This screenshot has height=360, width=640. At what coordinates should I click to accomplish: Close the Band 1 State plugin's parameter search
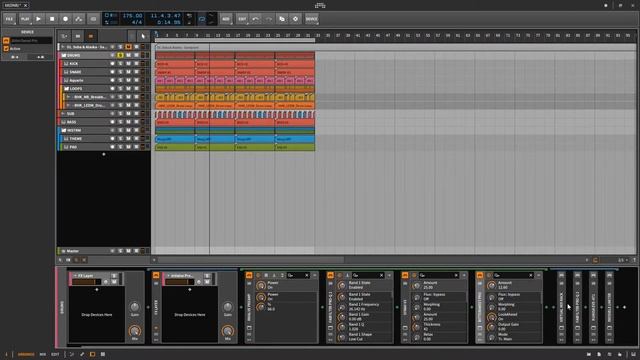pyautogui.click(x=382, y=276)
